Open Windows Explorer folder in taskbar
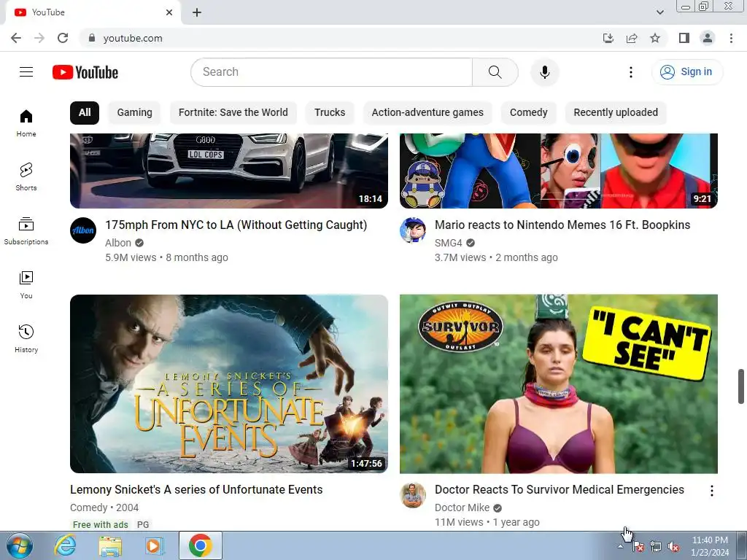This screenshot has width=747, height=560. [110, 545]
